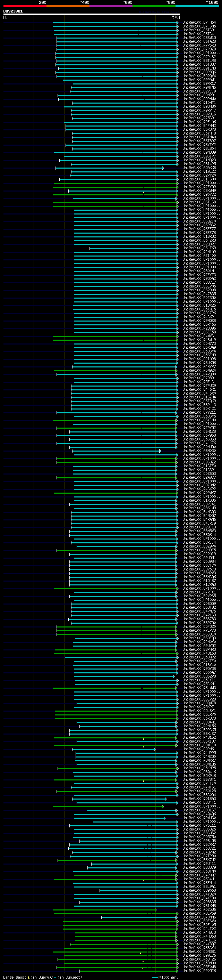
Task: Open the UniRef100_B0Z9P4 hit label
Action: click(x=199, y=546)
